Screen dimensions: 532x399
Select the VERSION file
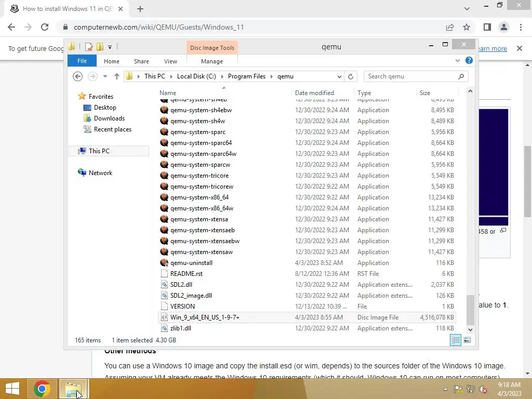(307, 307)
